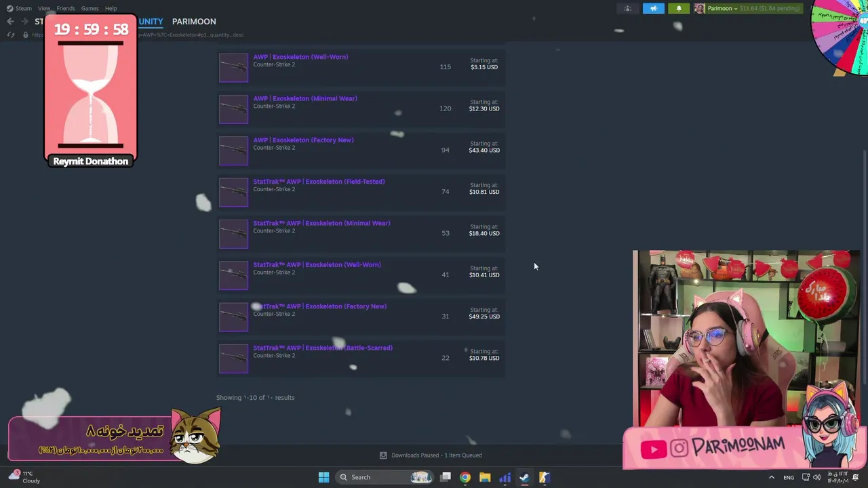868x488 pixels.
Task: Launch Google Chrome from the taskbar
Action: tap(465, 477)
